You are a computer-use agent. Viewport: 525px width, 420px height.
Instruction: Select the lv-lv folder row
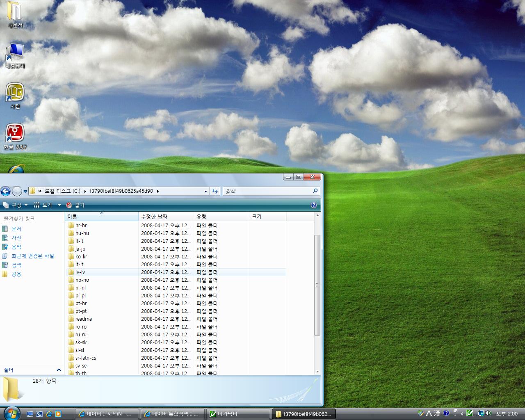(x=176, y=272)
